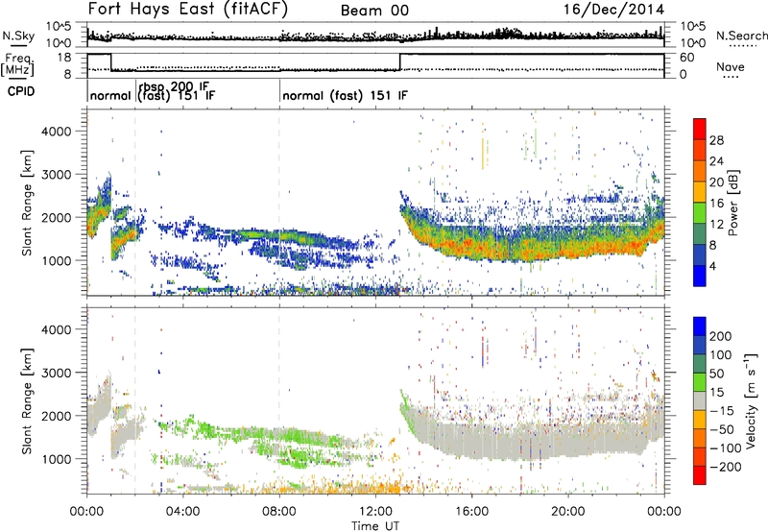This screenshot has height=532, width=768.
Task: Click the "Fort Hays East (fitACF)" plot title
Action: (x=187, y=10)
